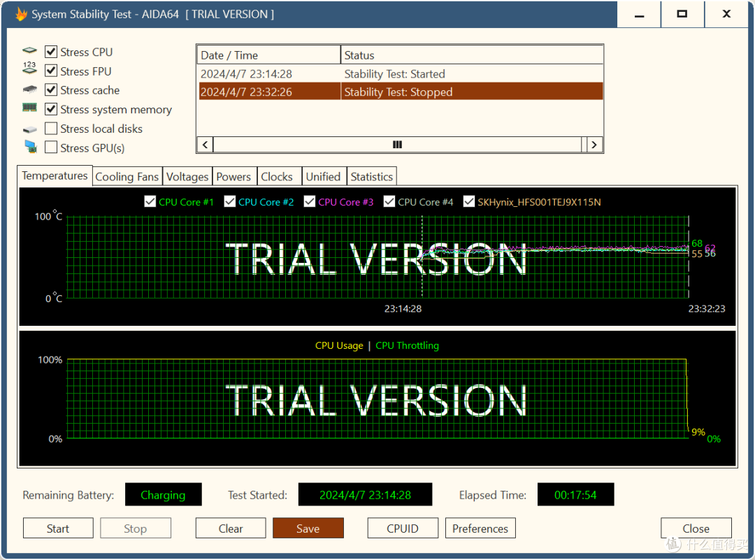
Task: Click the log scroll right arrow
Action: tap(594, 145)
